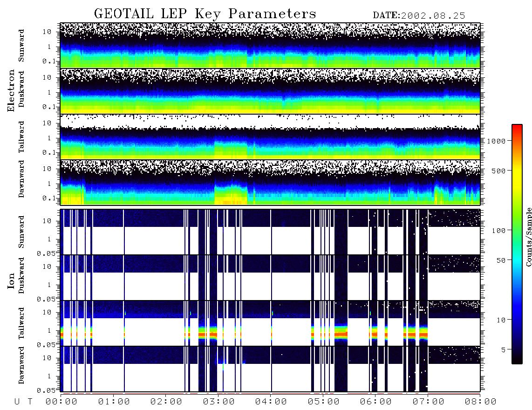The image size is (532, 410).
Task: Click the Electron Dawnward spectrogram panel
Action: coord(270,183)
